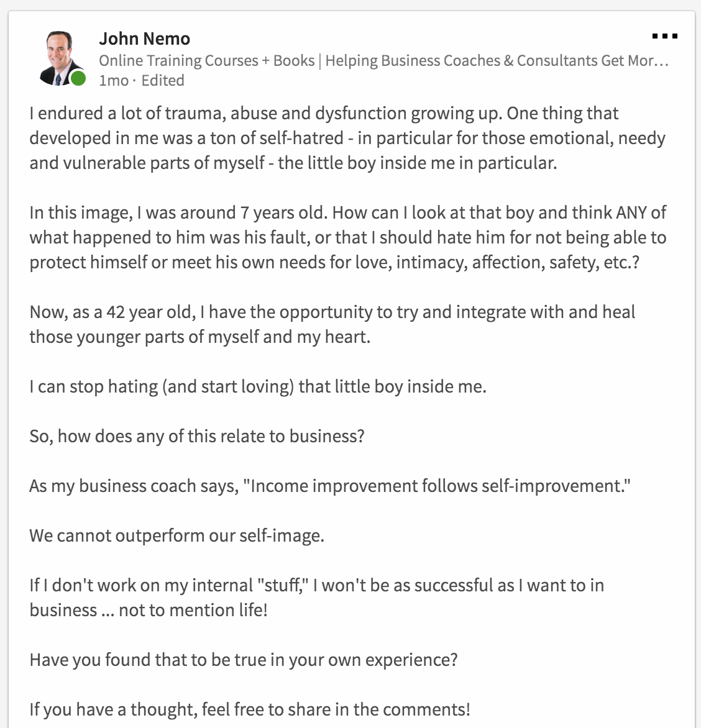Image resolution: width=701 pixels, height=728 pixels.
Task: Click the "Edited" label next to timestamp
Action: (x=163, y=80)
